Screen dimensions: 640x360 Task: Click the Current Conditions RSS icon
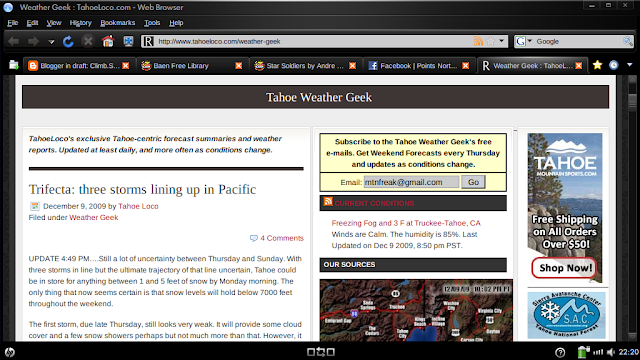coord(328,202)
